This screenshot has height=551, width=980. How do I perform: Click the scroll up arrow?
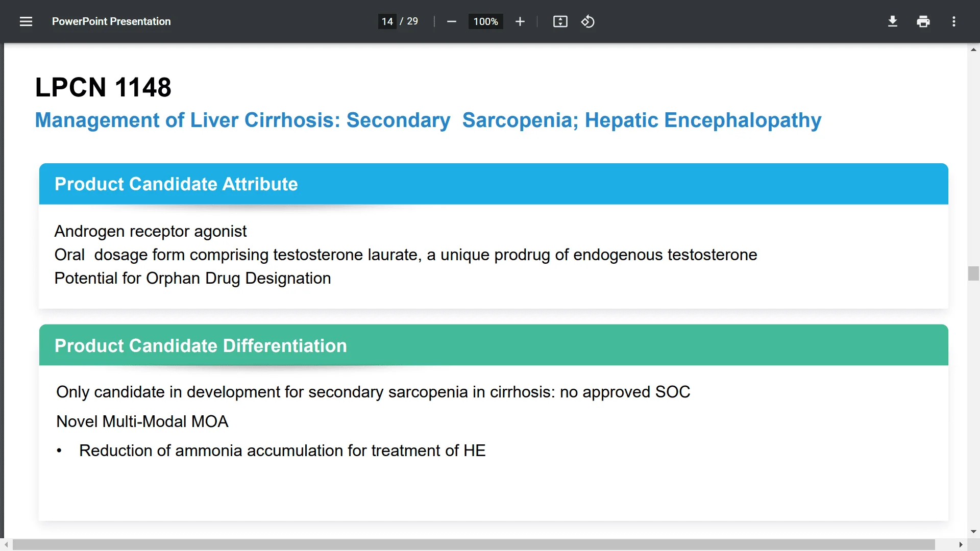[973, 49]
